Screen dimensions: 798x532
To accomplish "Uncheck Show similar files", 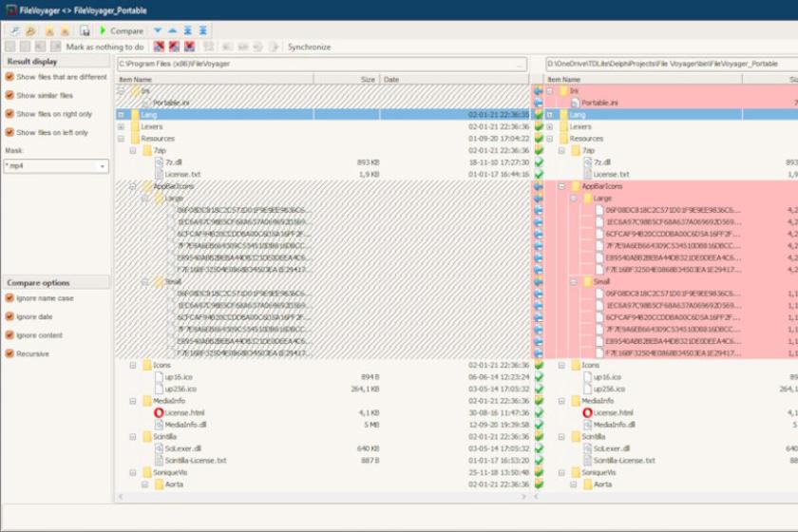I will (x=9, y=95).
